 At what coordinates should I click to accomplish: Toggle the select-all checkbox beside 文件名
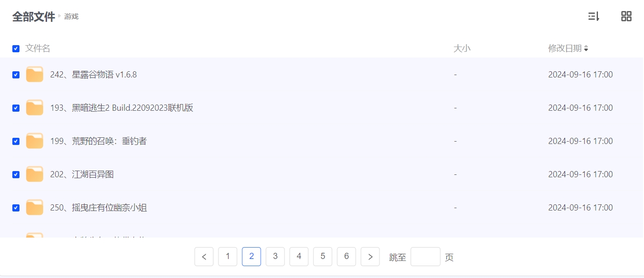(x=16, y=48)
